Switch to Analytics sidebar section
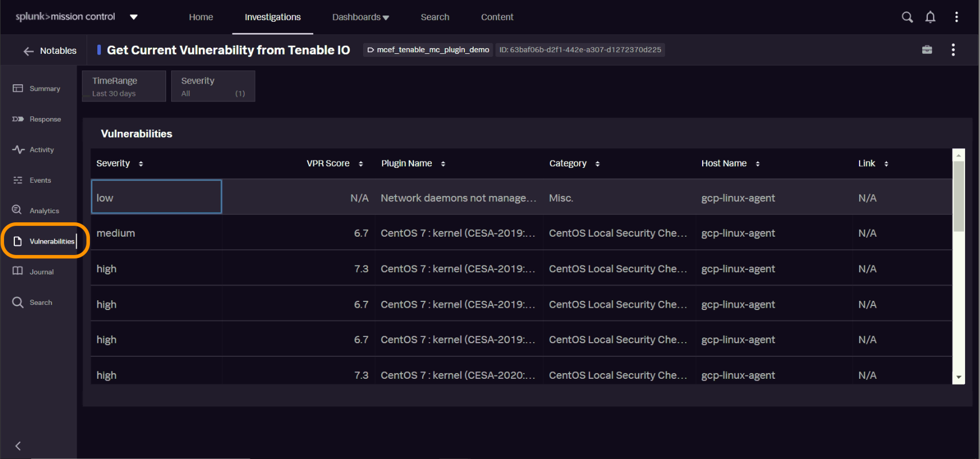 (44, 211)
